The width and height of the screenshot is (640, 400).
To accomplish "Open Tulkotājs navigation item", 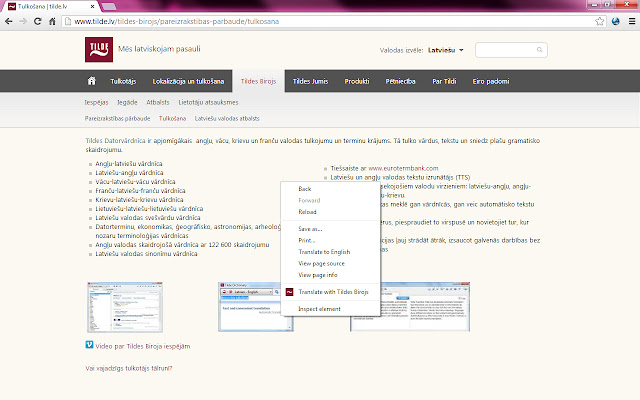I will click(123, 81).
